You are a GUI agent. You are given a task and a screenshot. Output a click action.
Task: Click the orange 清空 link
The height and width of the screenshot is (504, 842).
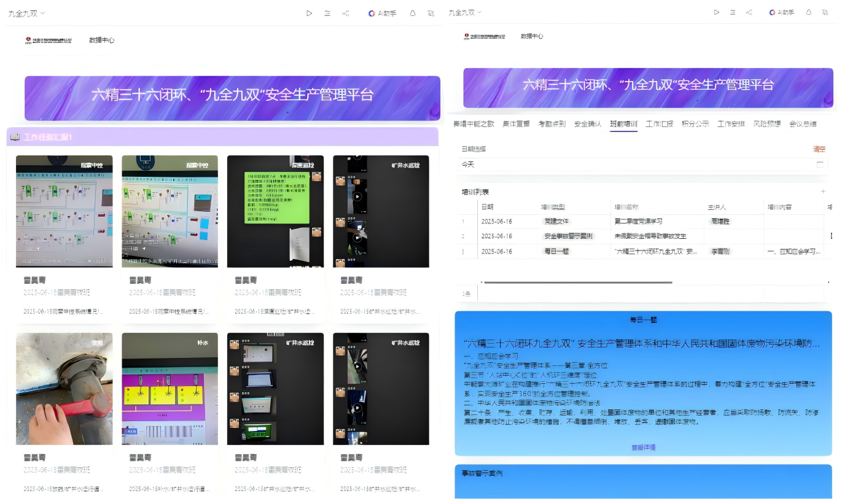click(819, 149)
